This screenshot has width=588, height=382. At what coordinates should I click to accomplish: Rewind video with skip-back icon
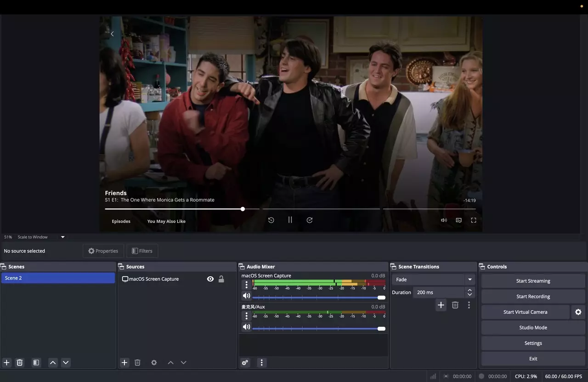click(x=271, y=220)
